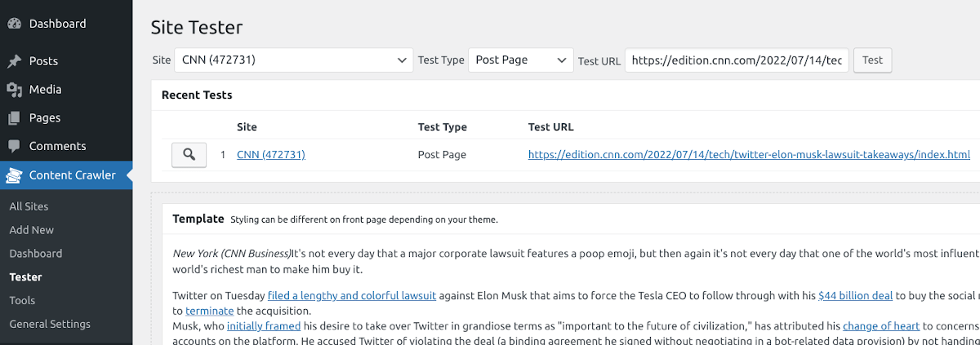
Task: Click the '$44 billion deal' link
Action: 857,296
